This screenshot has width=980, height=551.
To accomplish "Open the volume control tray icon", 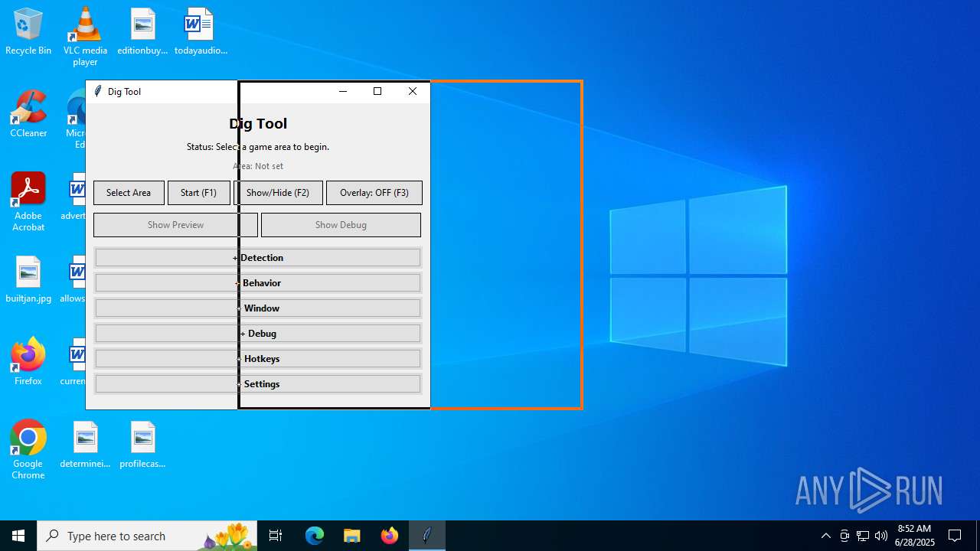I will 881,536.
